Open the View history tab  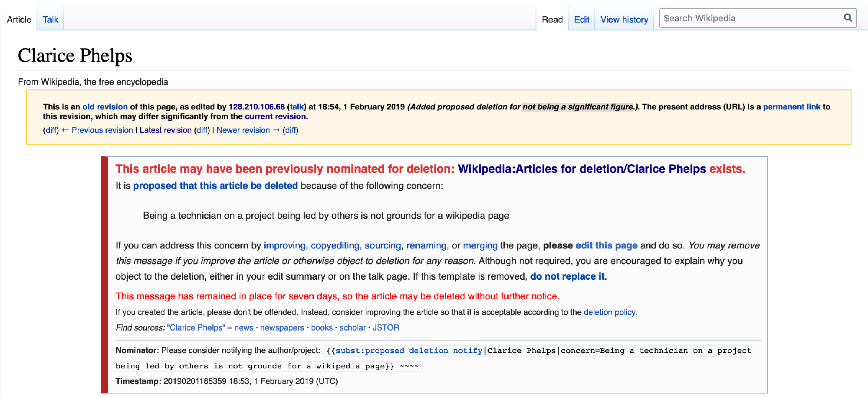point(624,20)
